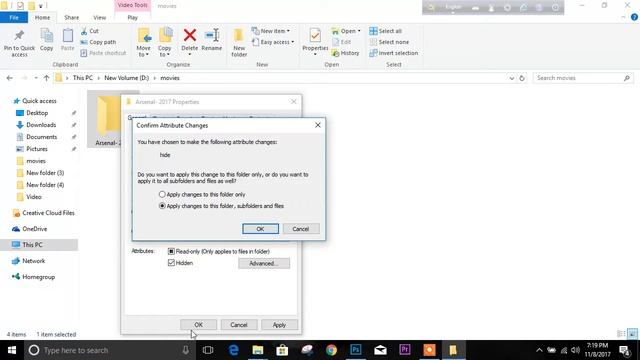Open the Easy access dropdown
640x360 pixels.
click(x=273, y=42)
